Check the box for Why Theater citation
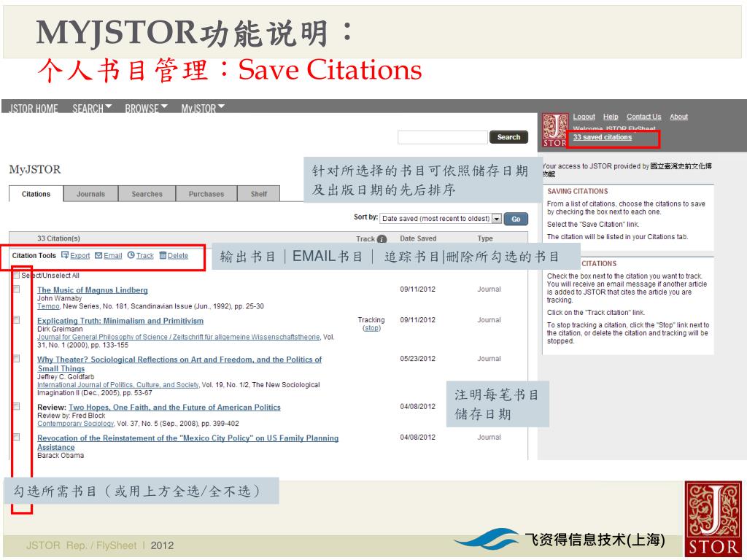747x560 pixels. pyautogui.click(x=17, y=358)
